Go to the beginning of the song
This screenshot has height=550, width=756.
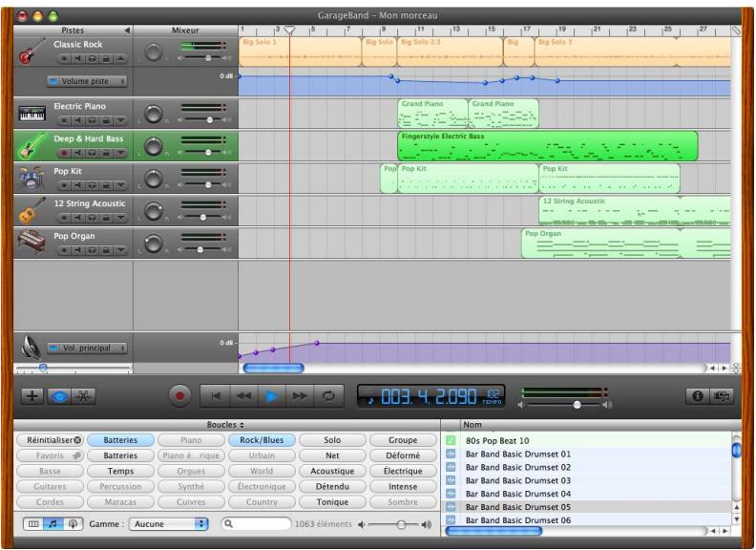coord(215,396)
